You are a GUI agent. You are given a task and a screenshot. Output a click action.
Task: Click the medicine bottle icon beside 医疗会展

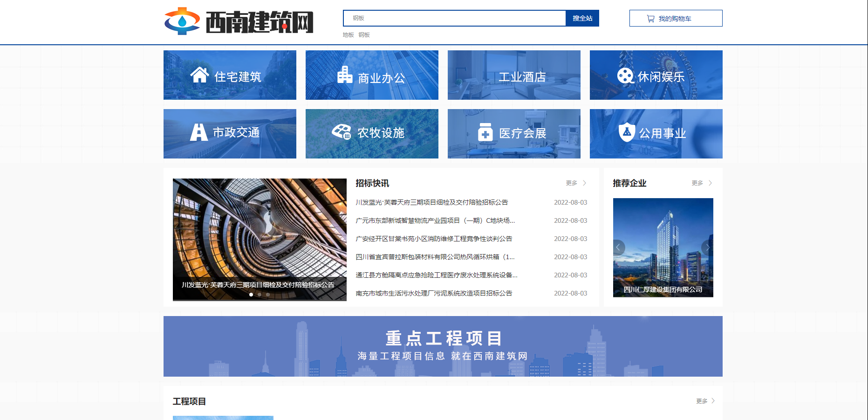coord(485,132)
